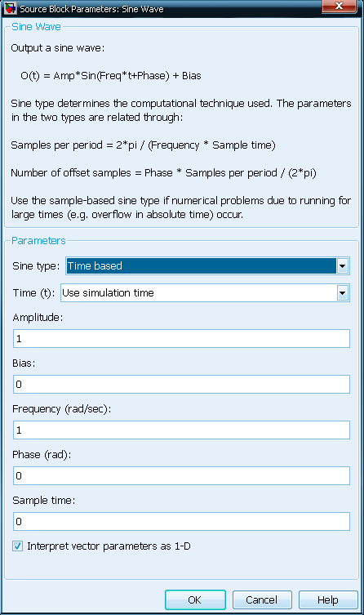Close the Sine Wave parameters dialog
The image size is (364, 615).
(339, 7)
